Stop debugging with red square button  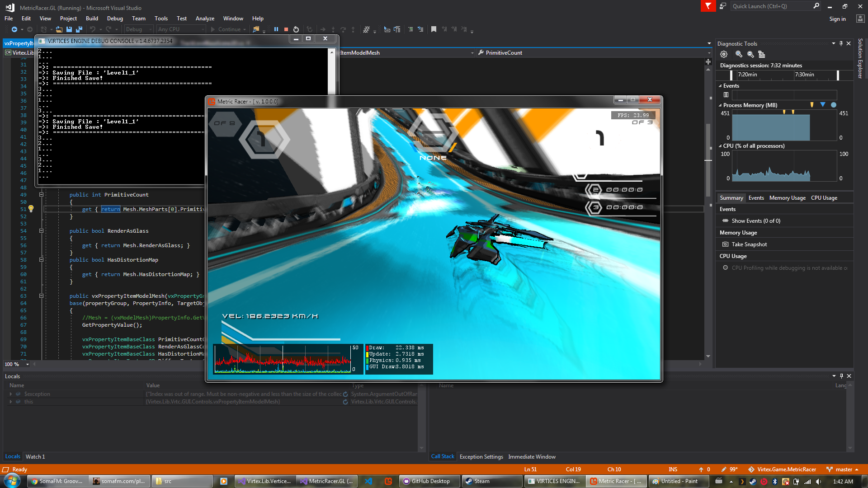[286, 29]
